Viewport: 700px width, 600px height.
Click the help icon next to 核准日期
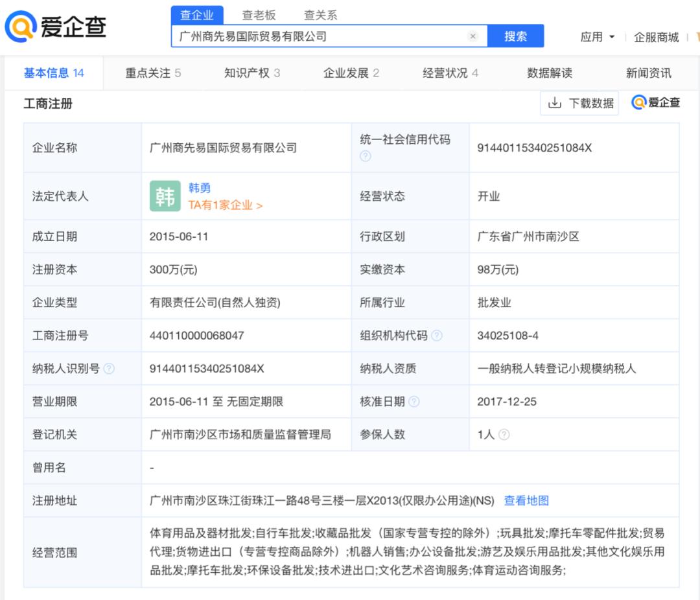click(x=413, y=402)
